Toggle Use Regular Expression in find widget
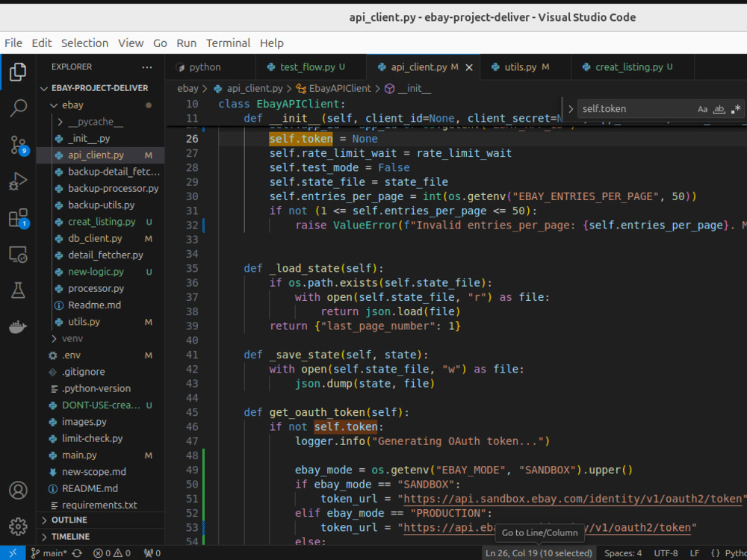 [x=736, y=109]
